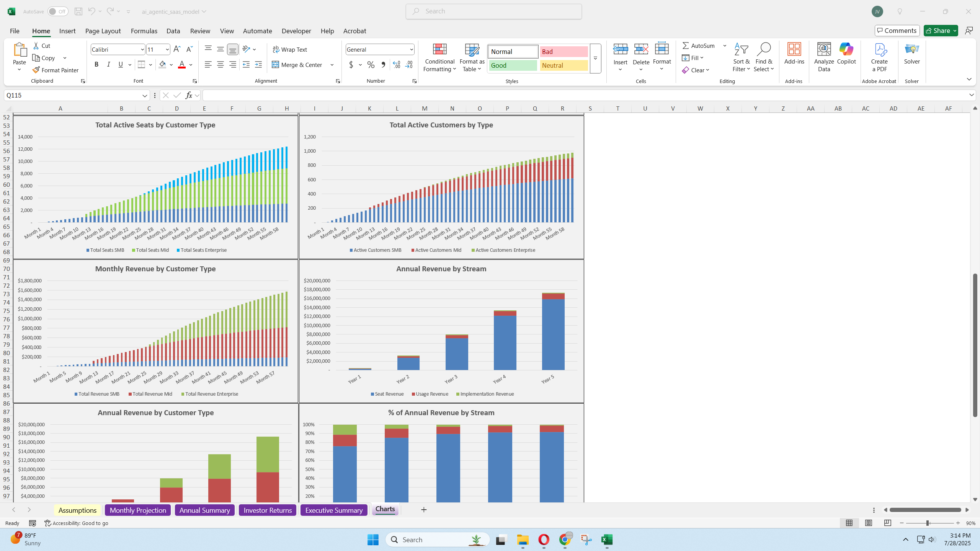
Task: Toggle bold formatting
Action: tap(96, 65)
